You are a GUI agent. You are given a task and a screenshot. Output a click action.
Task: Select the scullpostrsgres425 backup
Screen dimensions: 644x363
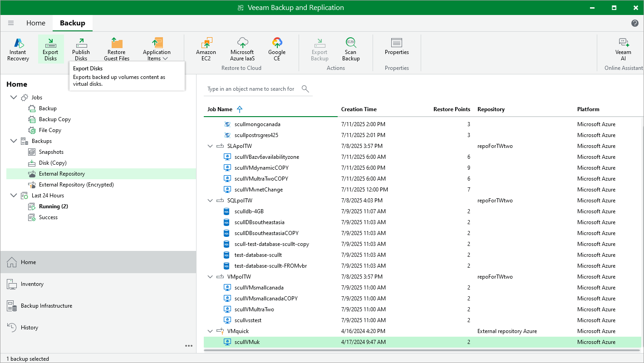(423, 135)
